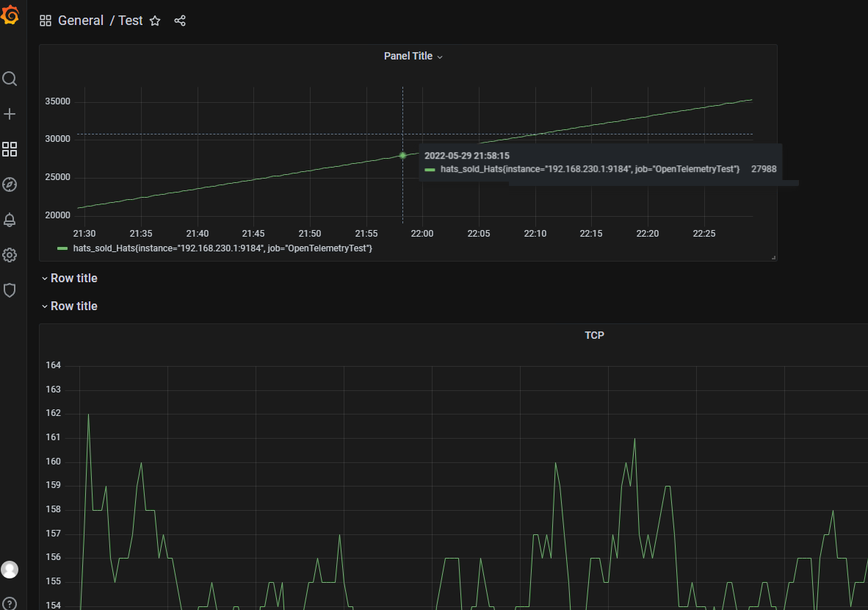The height and width of the screenshot is (610, 868).
Task: Star the Test dashboard
Action: 155,21
